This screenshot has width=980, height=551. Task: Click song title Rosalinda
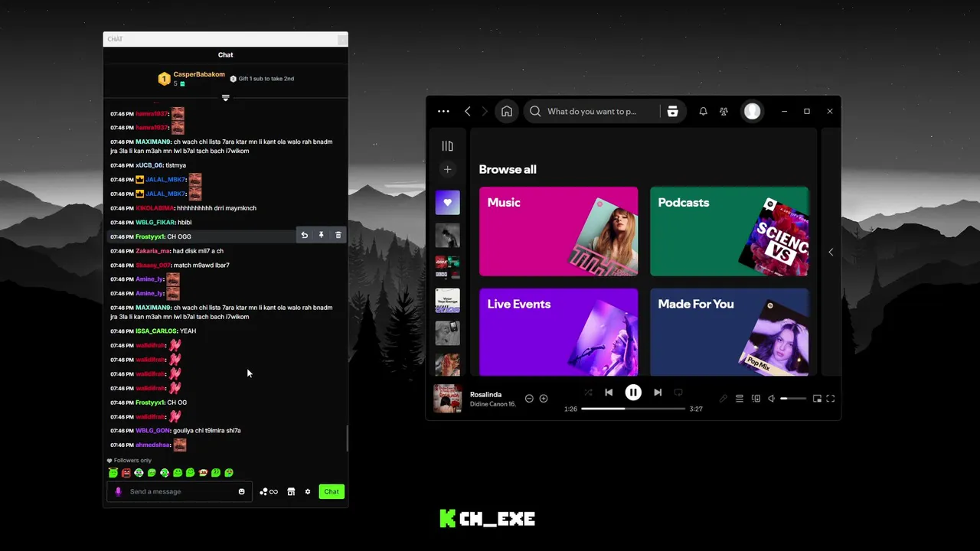pyautogui.click(x=485, y=395)
